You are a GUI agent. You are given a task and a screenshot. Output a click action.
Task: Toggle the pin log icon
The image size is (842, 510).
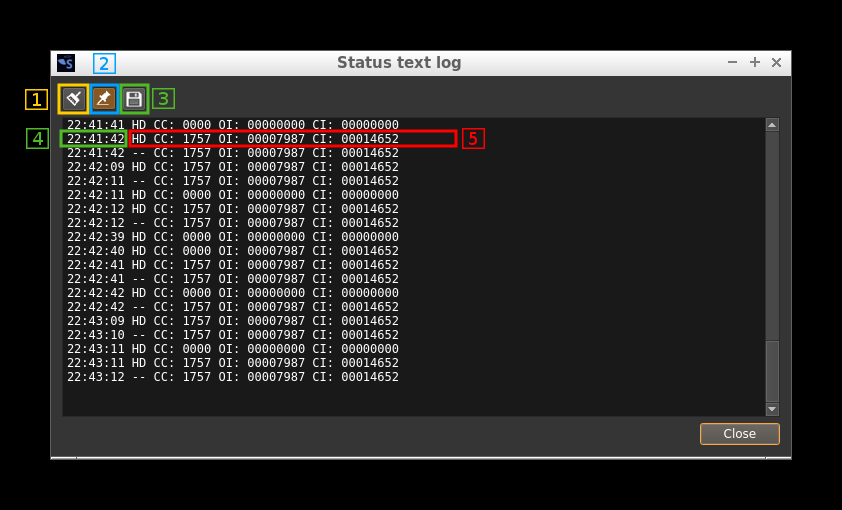[104, 99]
